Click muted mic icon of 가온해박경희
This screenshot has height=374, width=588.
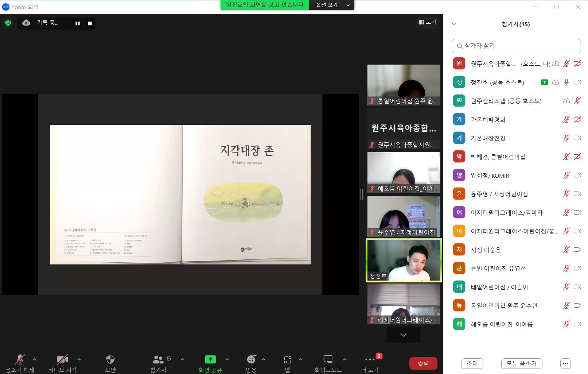(x=566, y=120)
